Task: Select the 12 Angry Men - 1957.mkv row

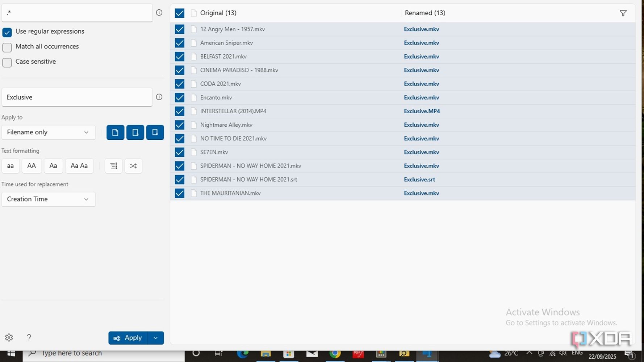Action: [x=403, y=29]
